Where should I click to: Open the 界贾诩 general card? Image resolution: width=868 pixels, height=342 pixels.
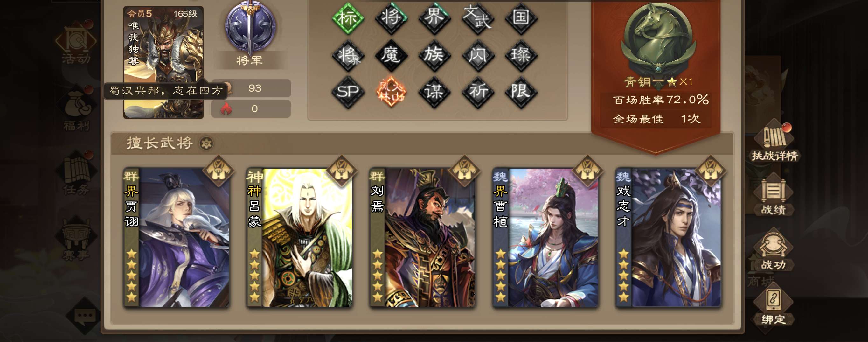(x=176, y=238)
